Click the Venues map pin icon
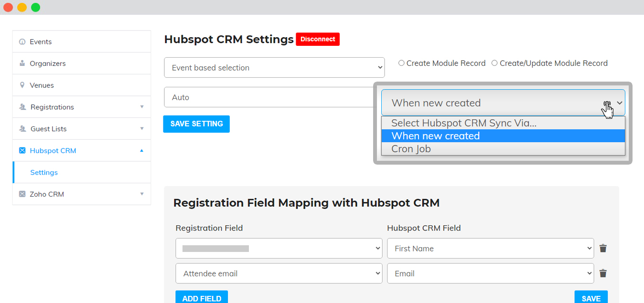 (22, 85)
